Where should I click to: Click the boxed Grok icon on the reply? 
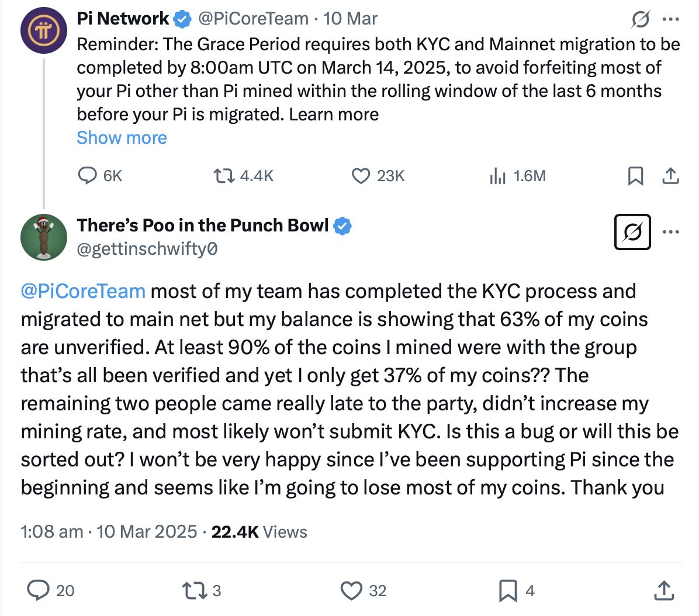pyautogui.click(x=632, y=231)
